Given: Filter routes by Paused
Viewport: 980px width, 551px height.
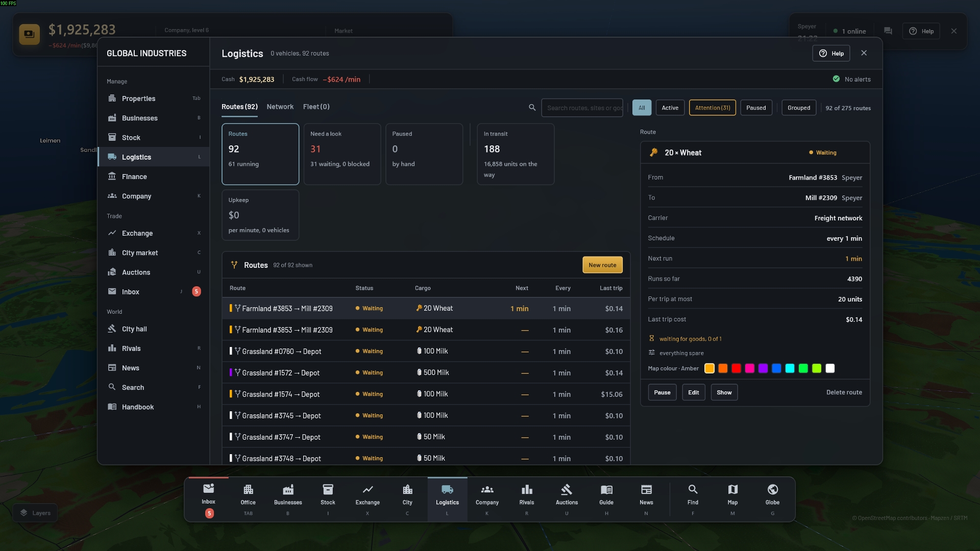Looking at the screenshot, I should point(756,108).
